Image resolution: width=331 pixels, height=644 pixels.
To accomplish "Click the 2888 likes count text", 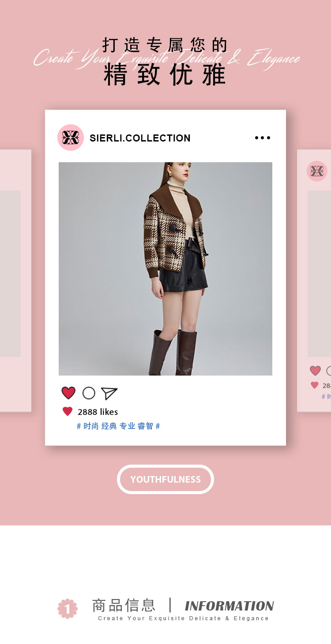I will [x=98, y=412].
